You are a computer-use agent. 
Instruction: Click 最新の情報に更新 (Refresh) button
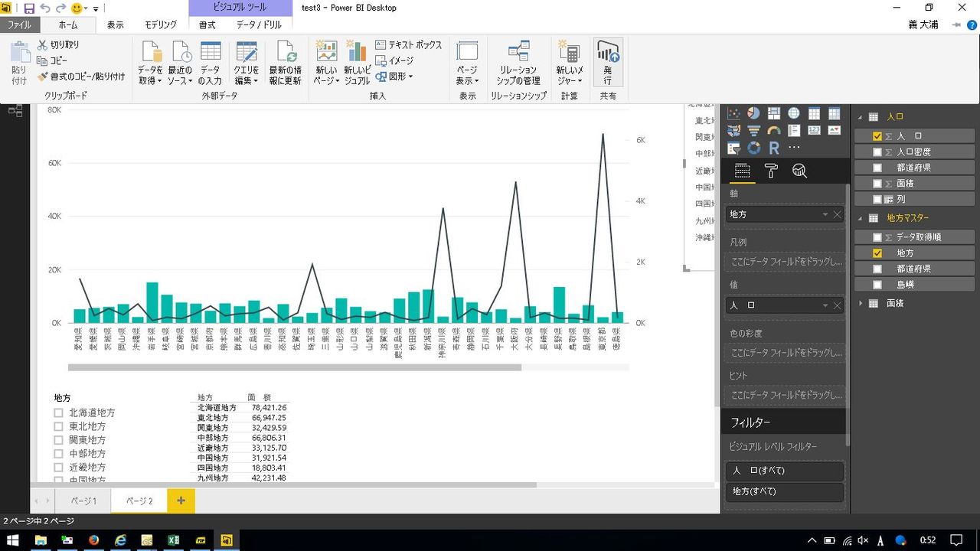[x=286, y=63]
